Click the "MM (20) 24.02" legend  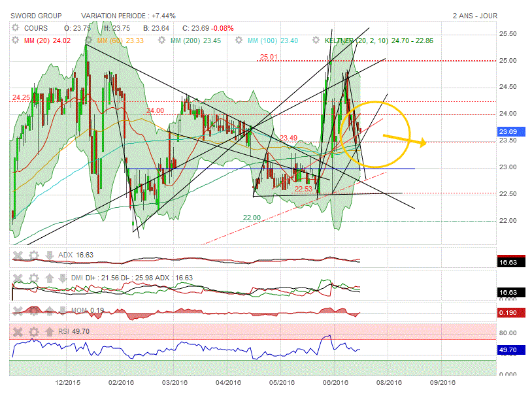click(x=47, y=41)
